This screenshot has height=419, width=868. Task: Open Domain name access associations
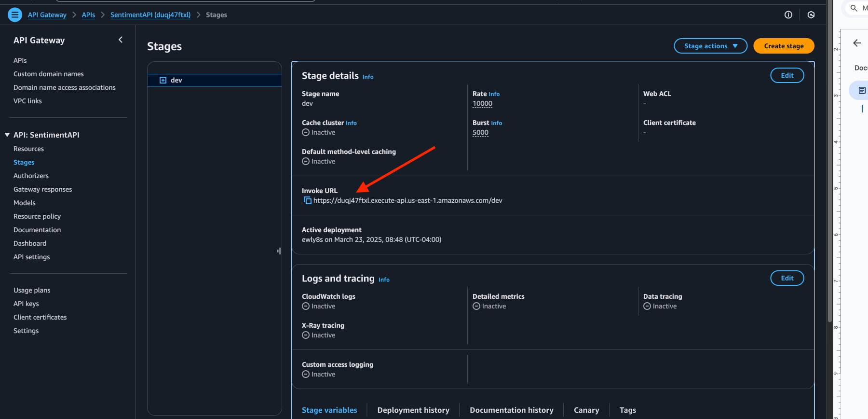[x=65, y=87]
